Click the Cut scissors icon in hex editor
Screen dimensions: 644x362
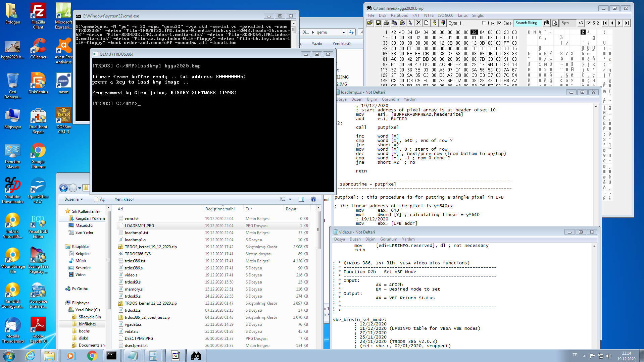click(410, 23)
